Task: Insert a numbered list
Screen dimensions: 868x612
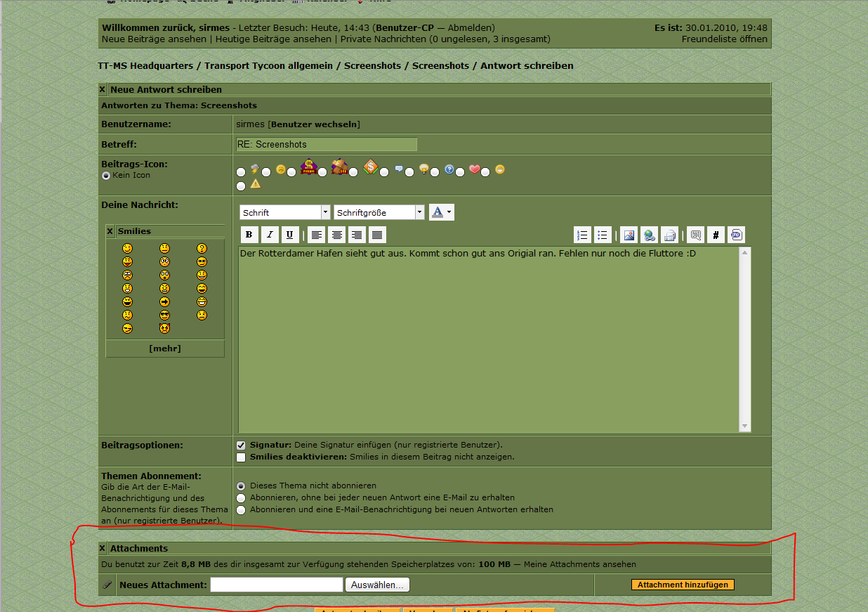Action: pos(582,235)
